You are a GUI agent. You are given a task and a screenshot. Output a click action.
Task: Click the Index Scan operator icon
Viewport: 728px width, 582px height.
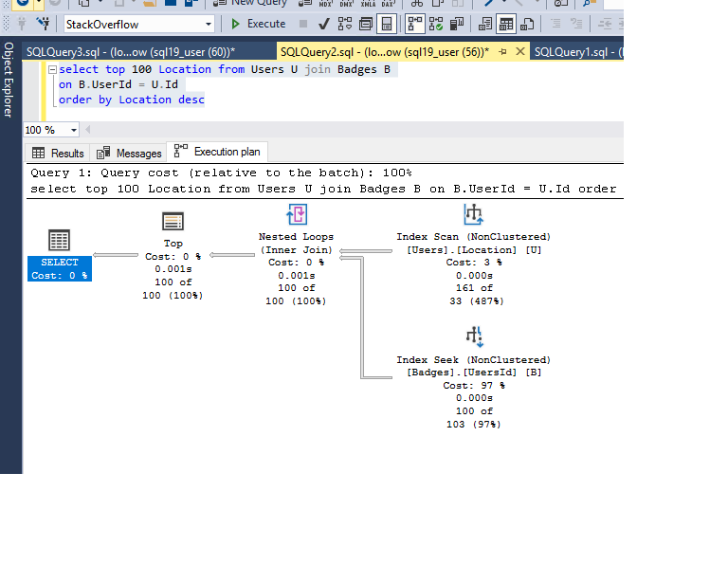tap(474, 214)
